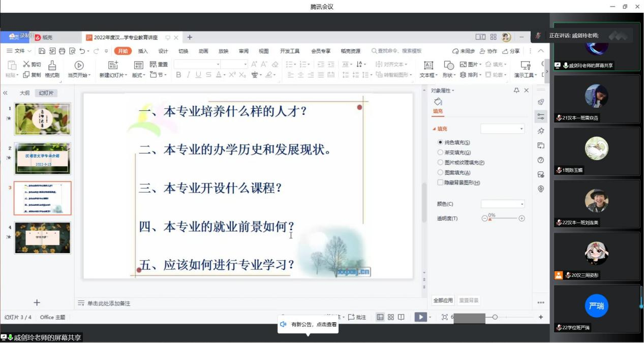Viewport: 644px width, 343px height.
Task: Select Gradient Fill (渐变填充) radio button
Action: point(441,152)
